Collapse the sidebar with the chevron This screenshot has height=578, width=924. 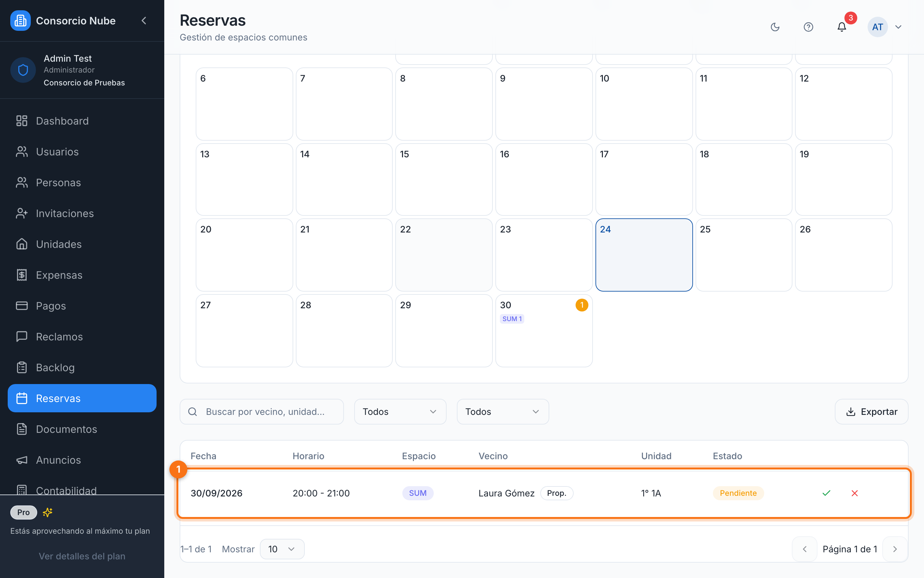tap(144, 21)
